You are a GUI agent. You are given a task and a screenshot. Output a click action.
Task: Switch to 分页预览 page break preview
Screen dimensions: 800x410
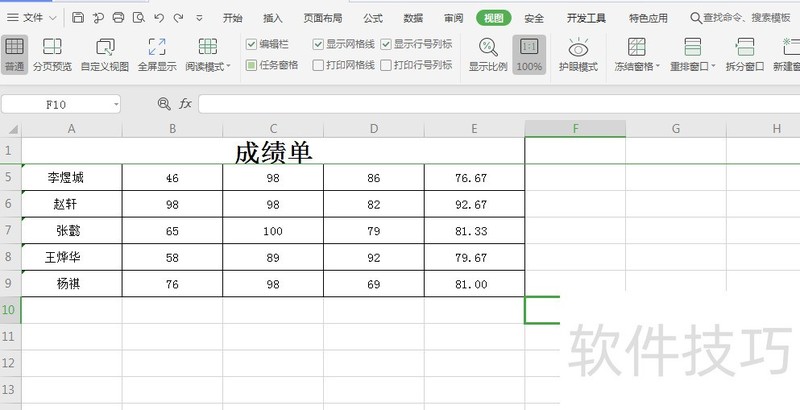[53, 55]
